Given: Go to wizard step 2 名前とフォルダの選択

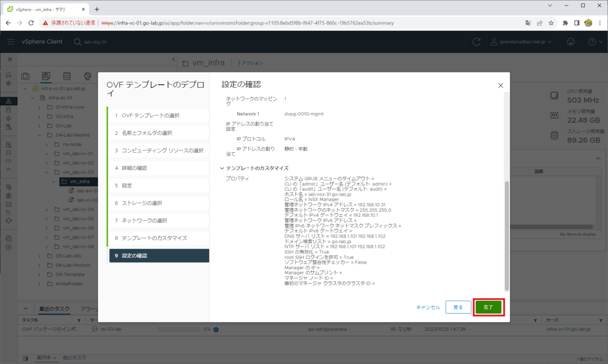Looking at the screenshot, I should tap(159, 133).
